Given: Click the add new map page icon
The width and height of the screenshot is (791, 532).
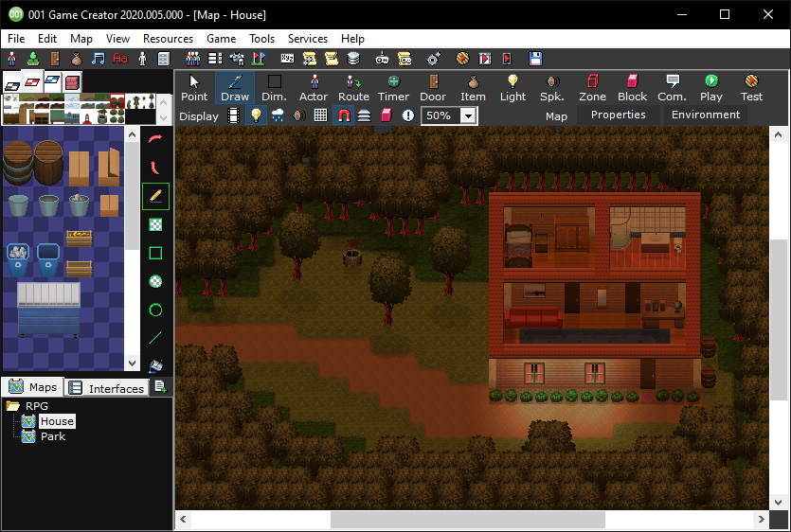Looking at the screenshot, I should click(x=160, y=387).
